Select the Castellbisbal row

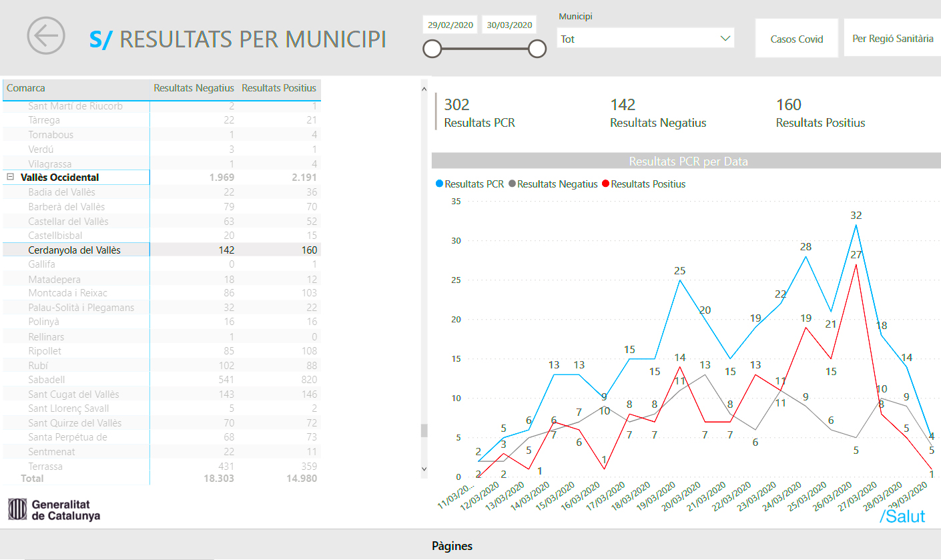[x=162, y=236]
